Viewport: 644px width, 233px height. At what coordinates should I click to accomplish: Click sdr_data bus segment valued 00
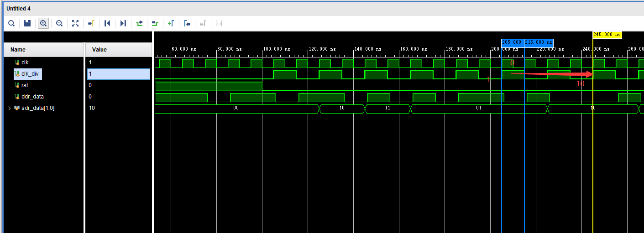click(236, 109)
